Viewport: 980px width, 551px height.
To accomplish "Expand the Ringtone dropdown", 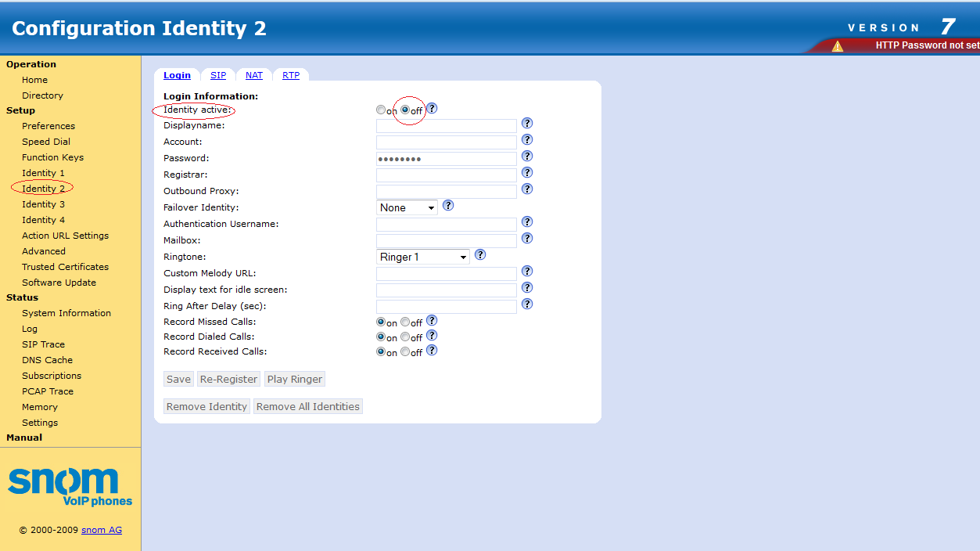I will point(423,257).
